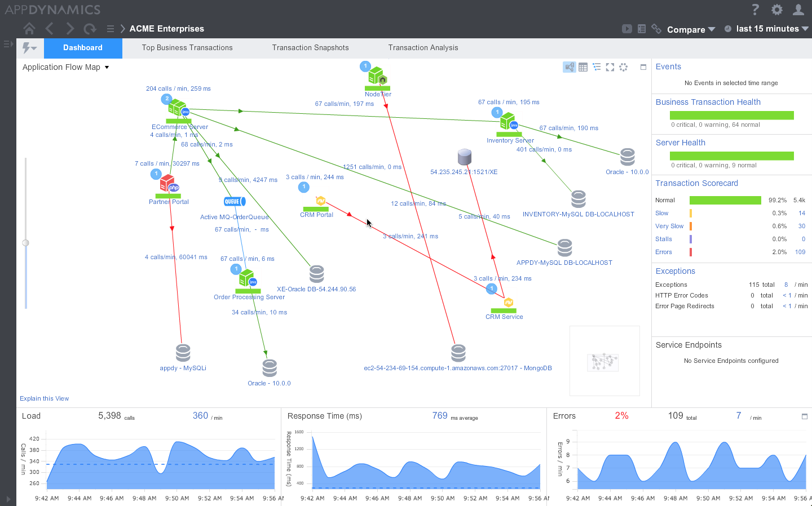The height and width of the screenshot is (506, 812).
Task: Open the Application Flow Map dropdown
Action: (65, 66)
